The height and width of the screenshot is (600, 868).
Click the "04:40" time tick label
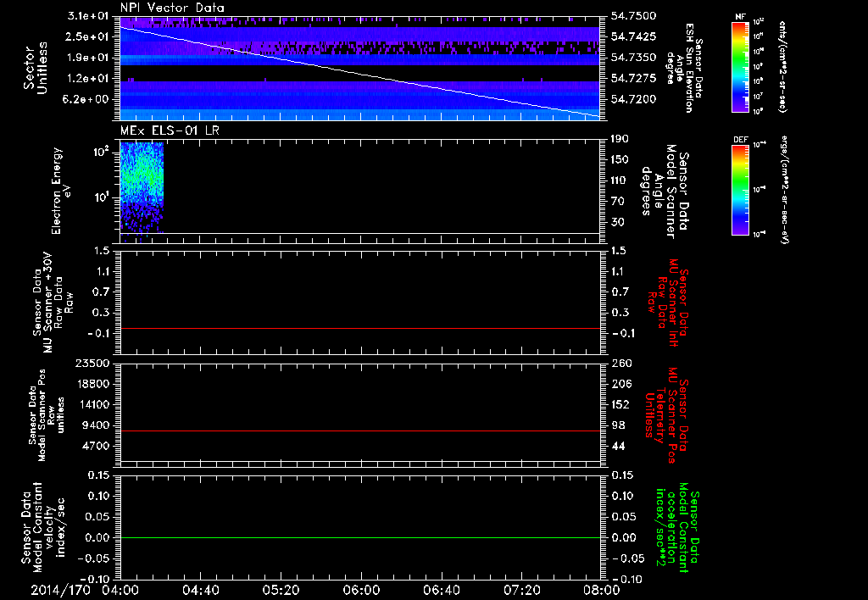[200, 590]
